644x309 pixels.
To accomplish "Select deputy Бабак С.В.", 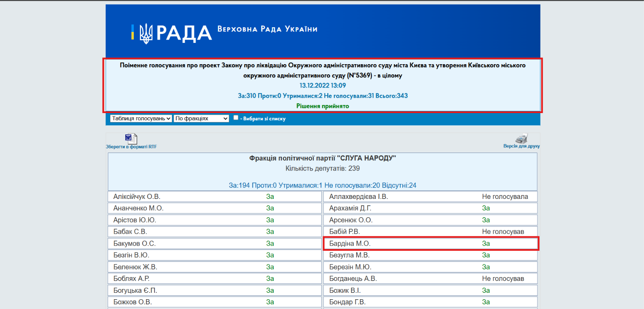I will 130,232.
